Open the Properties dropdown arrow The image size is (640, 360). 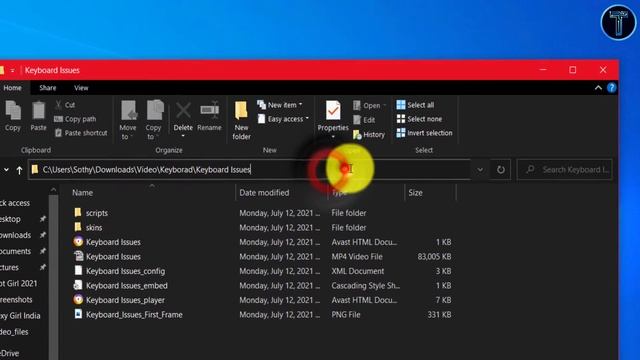(x=333, y=137)
